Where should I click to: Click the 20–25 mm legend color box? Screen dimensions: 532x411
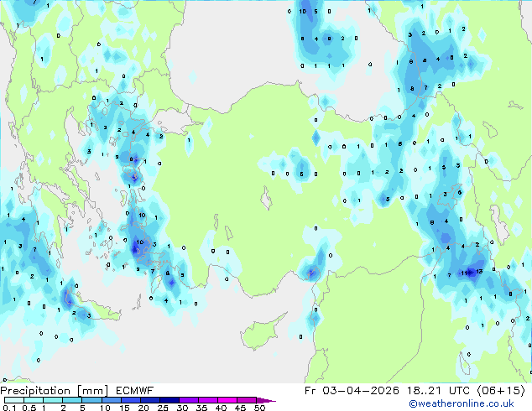coord(150,400)
